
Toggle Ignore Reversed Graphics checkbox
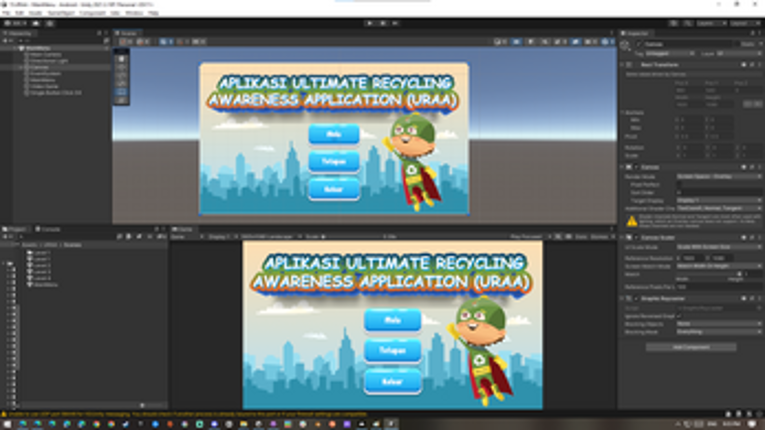(679, 316)
